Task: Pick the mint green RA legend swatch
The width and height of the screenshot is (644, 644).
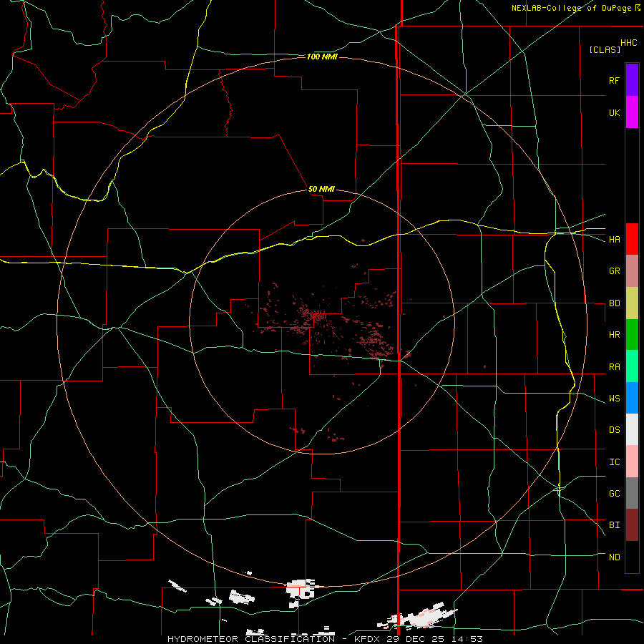Action: (632, 366)
